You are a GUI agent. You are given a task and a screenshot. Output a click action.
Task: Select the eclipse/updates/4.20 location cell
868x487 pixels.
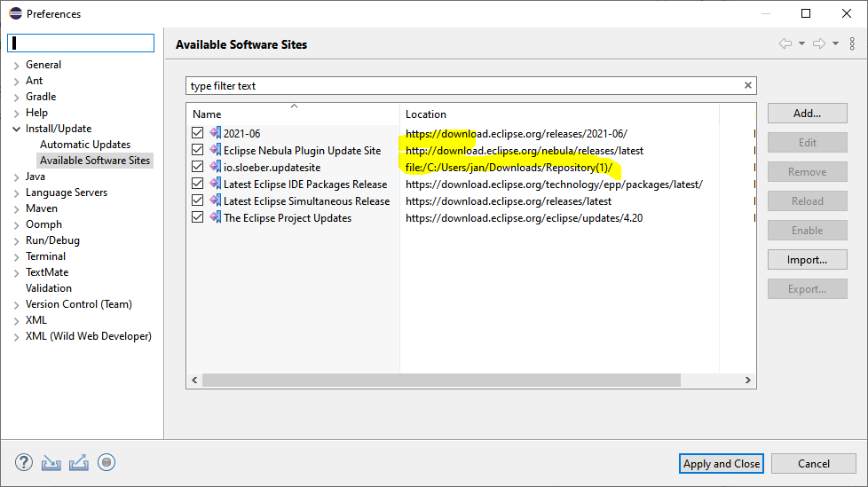524,218
